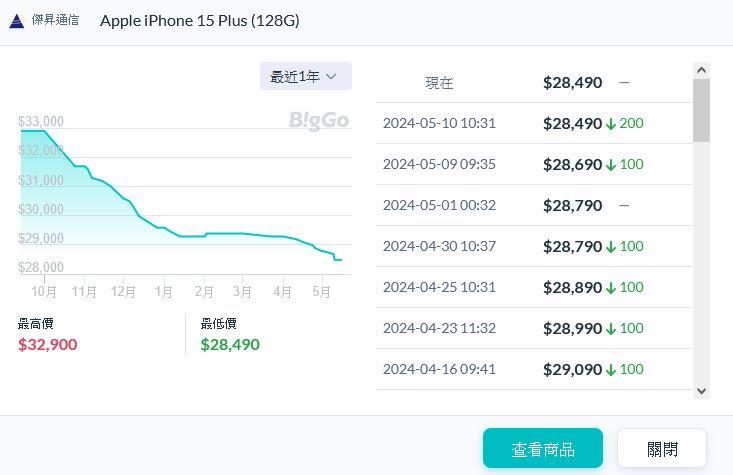733x475 pixels.
Task: Click the price drop arrow for 2024-04-16
Action: tap(610, 370)
